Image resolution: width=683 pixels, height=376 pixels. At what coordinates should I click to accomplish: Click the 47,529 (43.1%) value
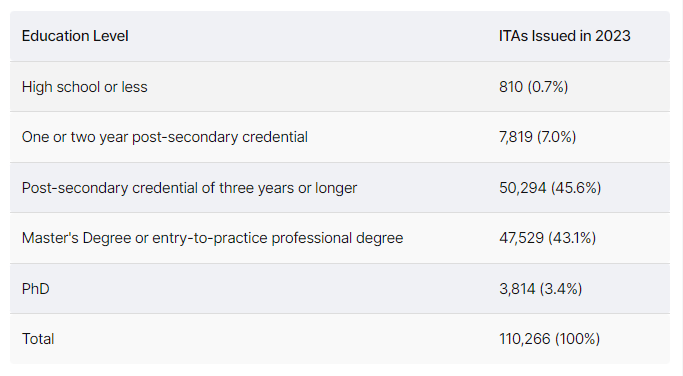coord(548,238)
